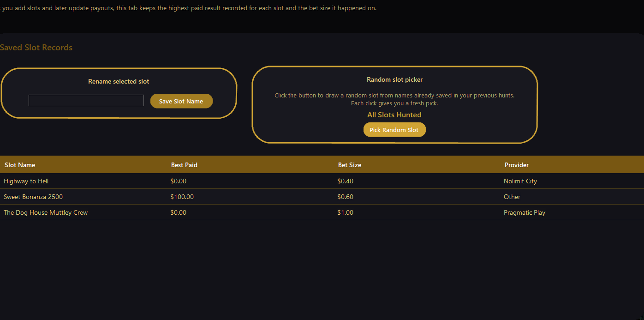Click the Nolimit City provider label
The image size is (644, 320).
click(520, 181)
